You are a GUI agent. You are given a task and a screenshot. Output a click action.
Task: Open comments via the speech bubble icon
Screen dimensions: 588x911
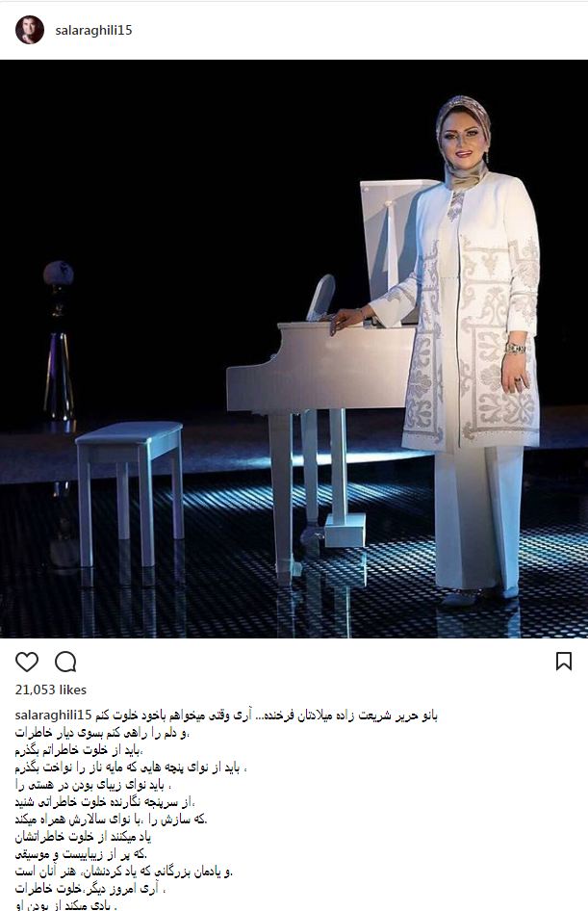coord(65,662)
